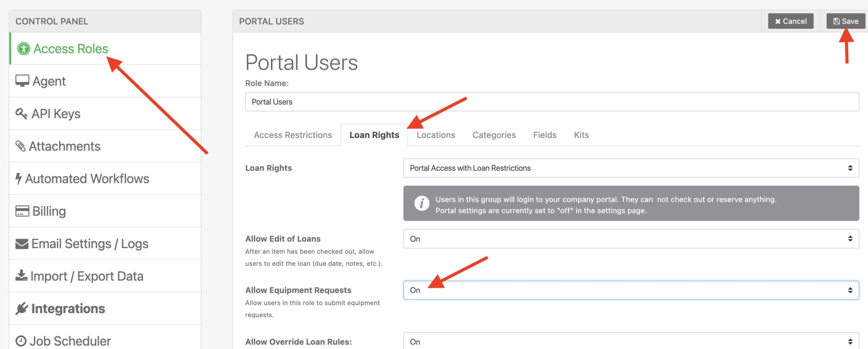This screenshot has width=868, height=349.
Task: Click the Integrations plug icon
Action: coord(22,308)
